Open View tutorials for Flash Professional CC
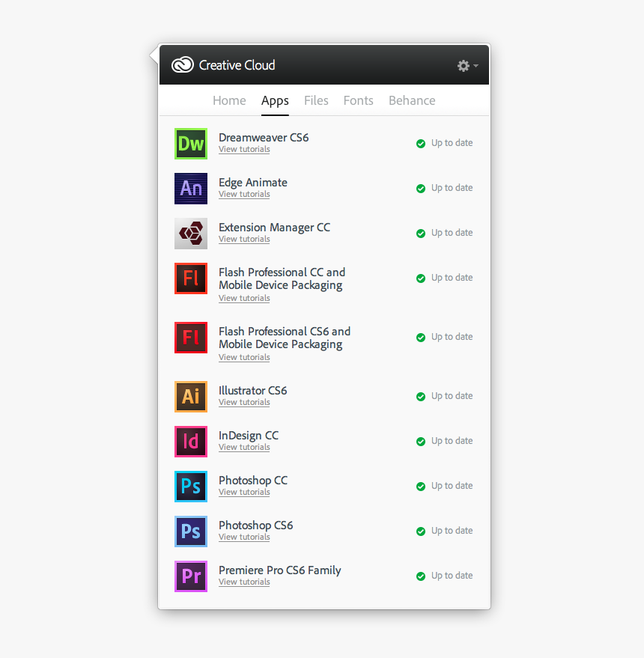The height and width of the screenshot is (658, 644). (244, 299)
